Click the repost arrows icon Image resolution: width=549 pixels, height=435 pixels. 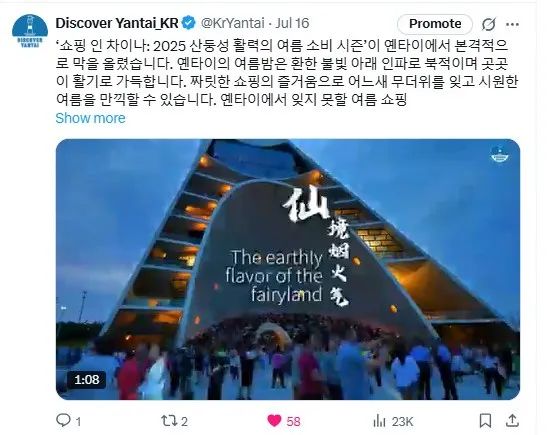pyautogui.click(x=169, y=420)
